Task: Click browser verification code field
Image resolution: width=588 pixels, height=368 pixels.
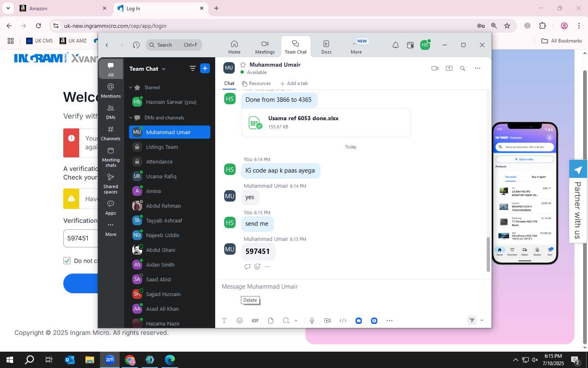Action: coord(80,238)
